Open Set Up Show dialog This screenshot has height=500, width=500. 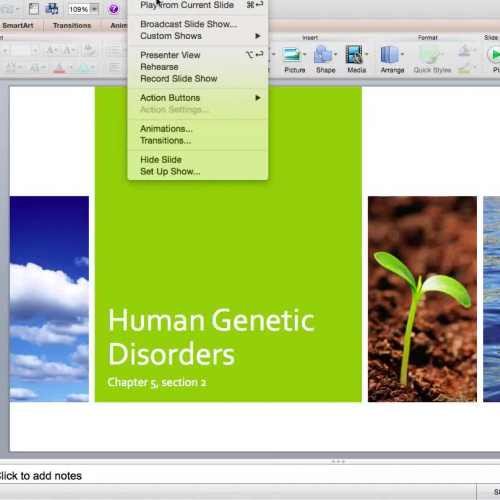pyautogui.click(x=198, y=171)
